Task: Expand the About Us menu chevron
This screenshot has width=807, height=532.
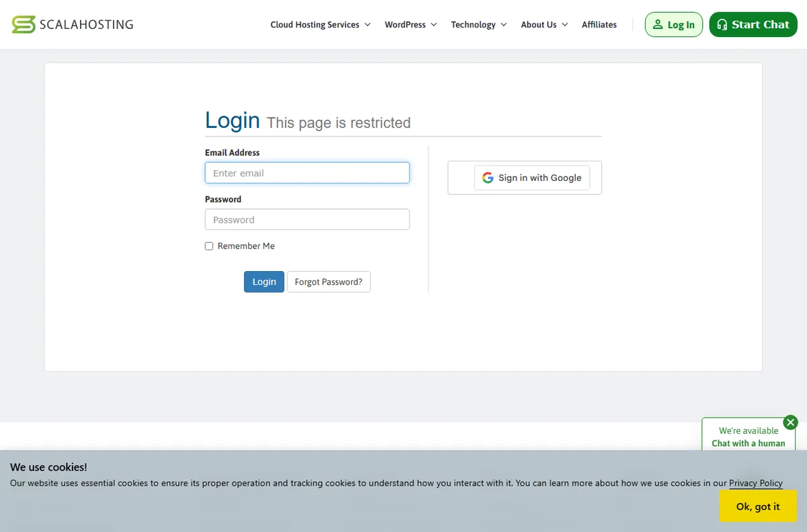Action: pyautogui.click(x=565, y=25)
